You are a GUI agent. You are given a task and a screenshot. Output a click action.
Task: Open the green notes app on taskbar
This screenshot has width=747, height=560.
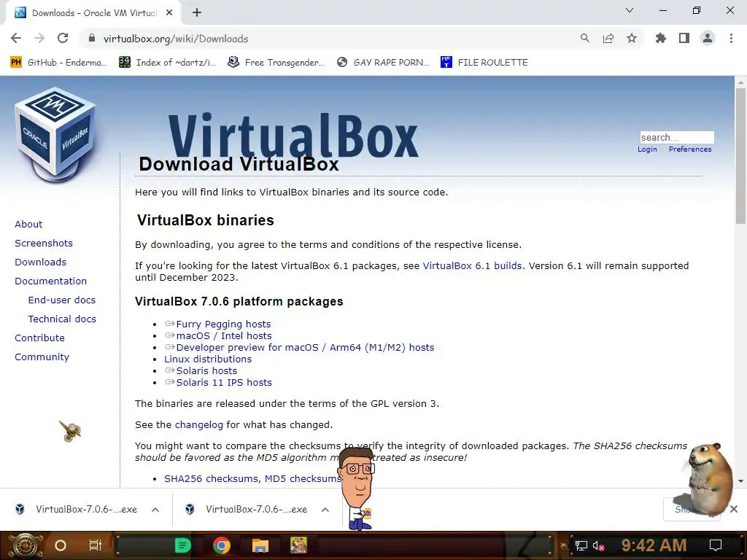[x=182, y=545]
